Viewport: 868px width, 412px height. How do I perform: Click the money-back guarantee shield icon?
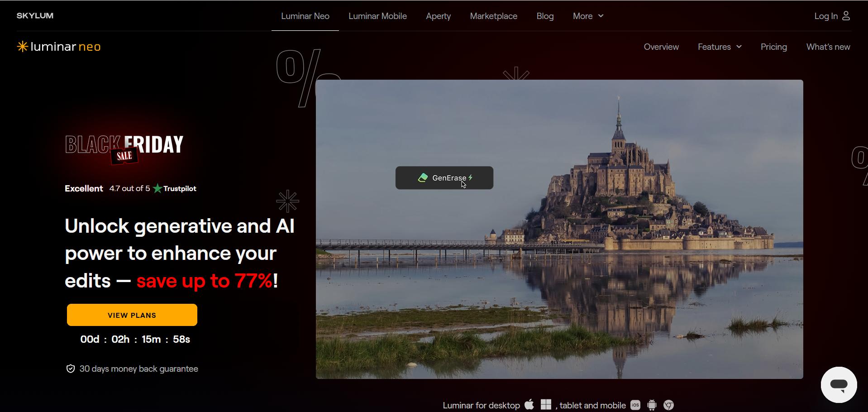pos(71,368)
